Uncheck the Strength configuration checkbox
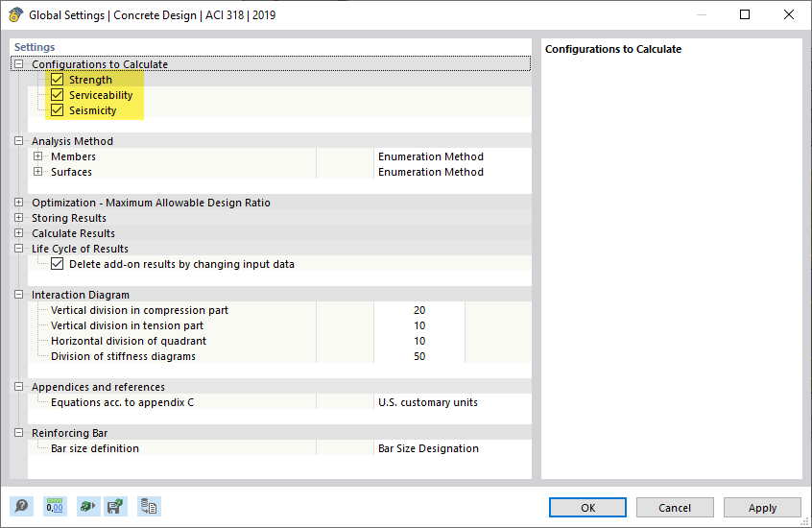 click(58, 80)
